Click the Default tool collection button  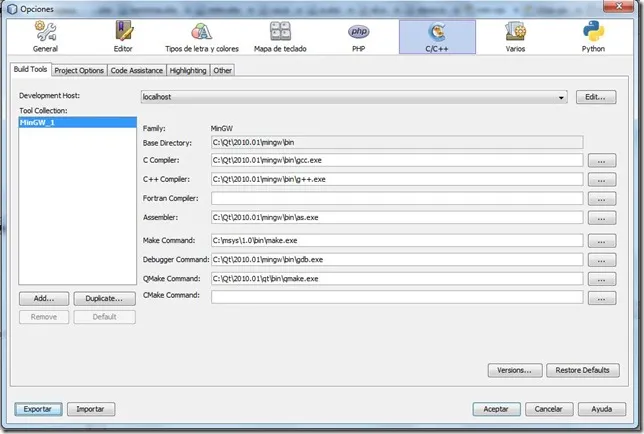pyautogui.click(x=104, y=317)
